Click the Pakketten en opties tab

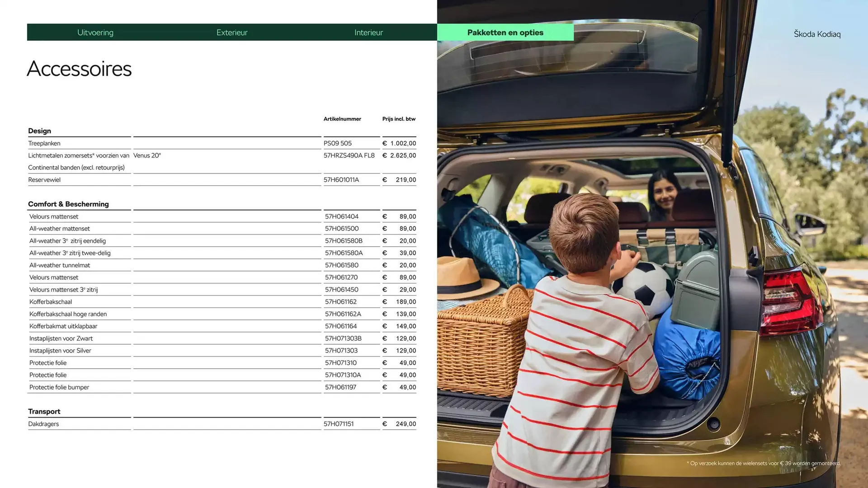pos(505,33)
